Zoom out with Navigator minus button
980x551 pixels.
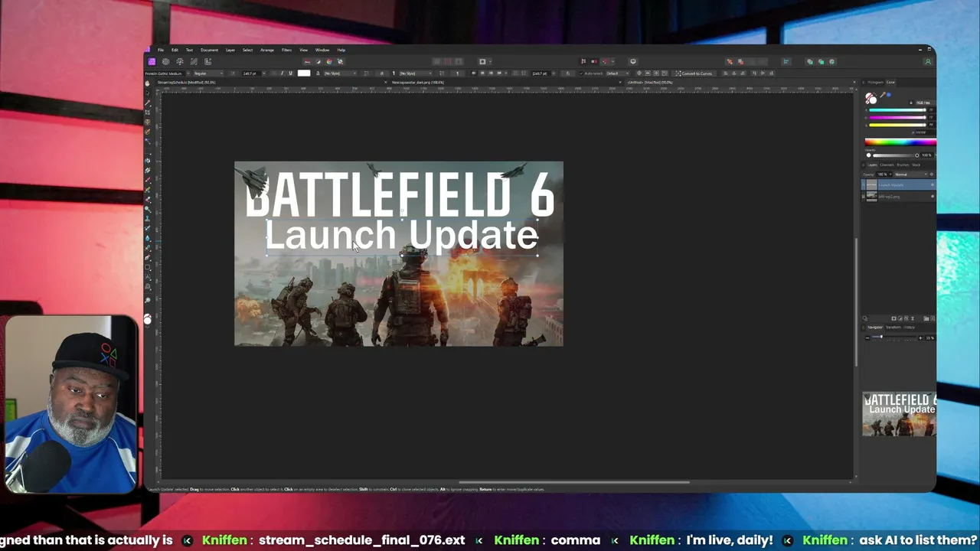[867, 337]
